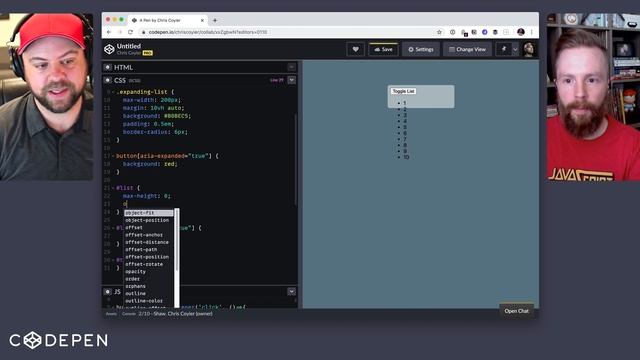Choose order from autocomplete list

[x=149, y=279]
